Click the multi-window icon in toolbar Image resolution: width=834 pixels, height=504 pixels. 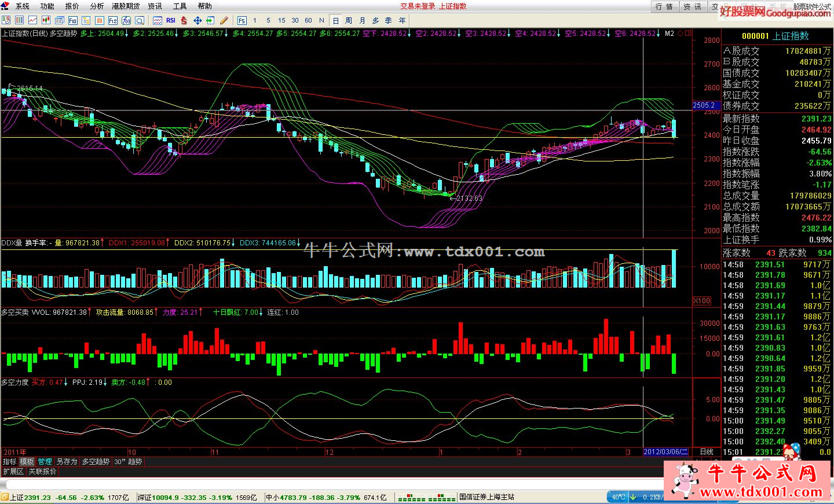click(x=60, y=20)
